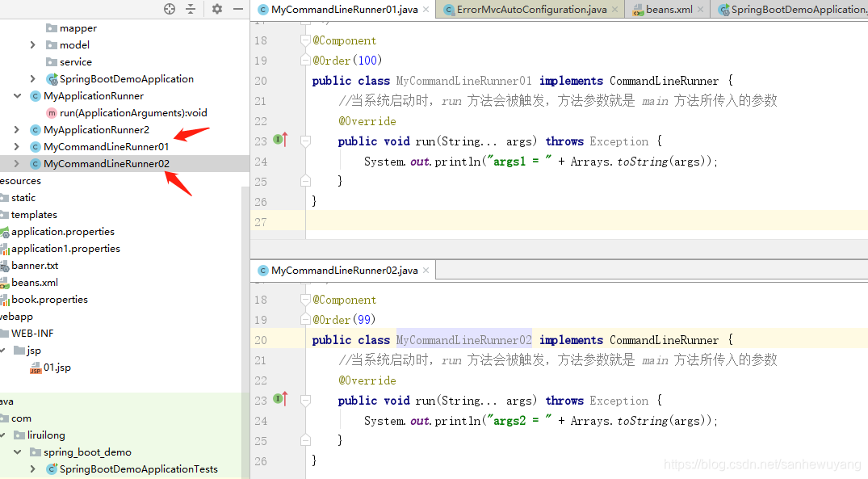The image size is (868, 479).
Task: Select the liruilong package folder
Action: click(46, 435)
